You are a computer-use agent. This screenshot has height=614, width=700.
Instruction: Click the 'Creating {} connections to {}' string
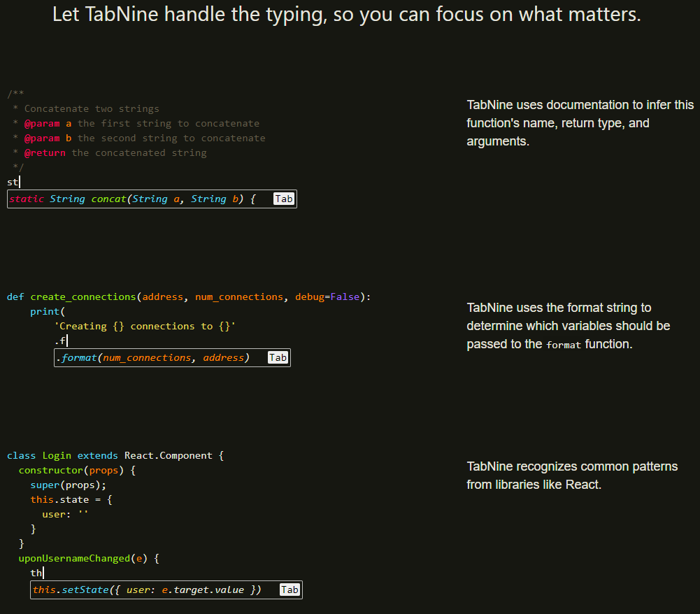pyautogui.click(x=145, y=326)
